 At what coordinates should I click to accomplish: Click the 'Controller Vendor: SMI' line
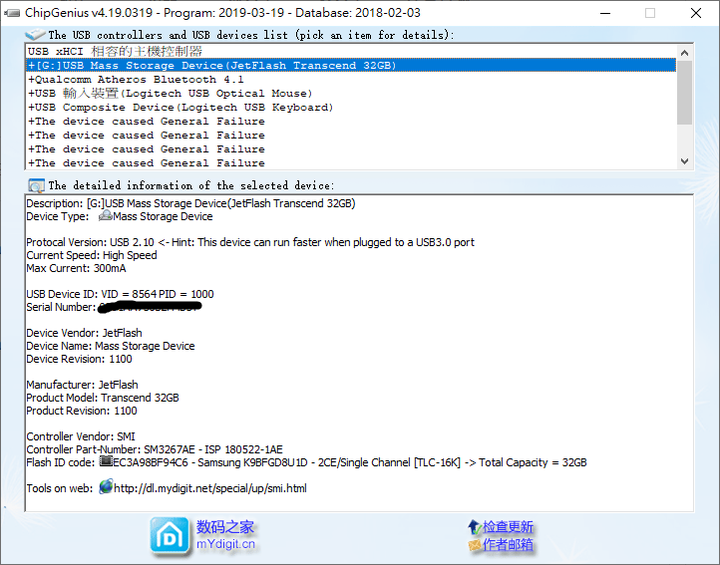80,436
